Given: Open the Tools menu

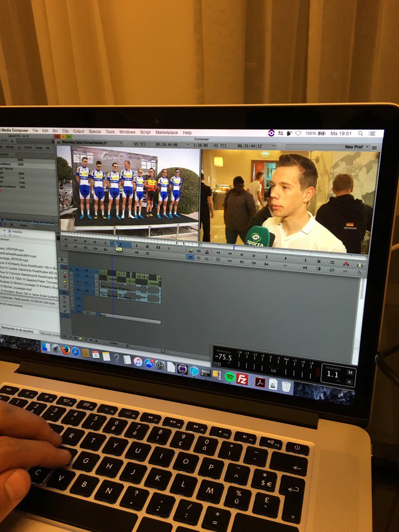Looking at the screenshot, I should click(x=110, y=131).
